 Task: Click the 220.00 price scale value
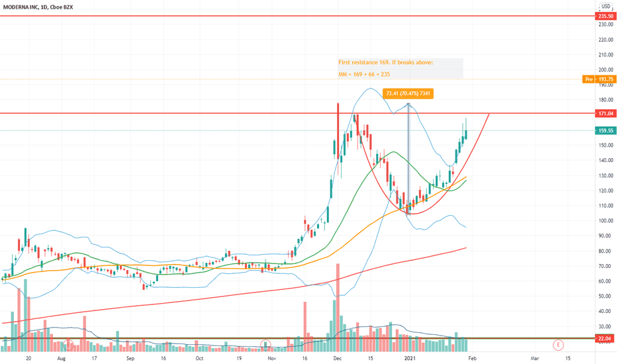tap(606, 40)
